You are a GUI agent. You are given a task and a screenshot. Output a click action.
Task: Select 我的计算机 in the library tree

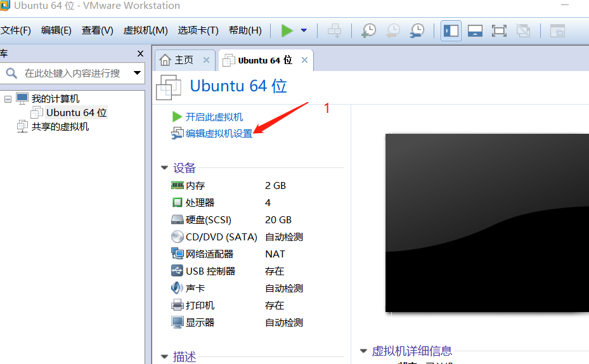coord(55,99)
